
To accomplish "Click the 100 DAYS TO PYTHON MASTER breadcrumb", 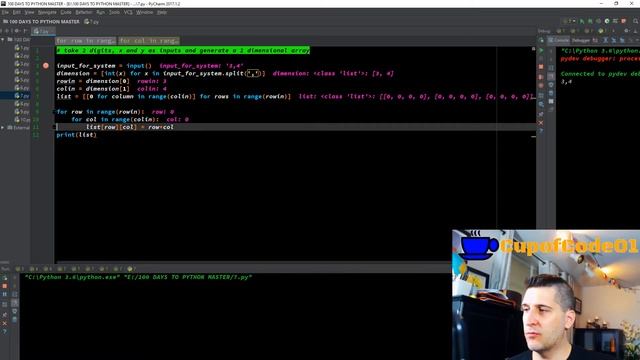I will [41, 22].
